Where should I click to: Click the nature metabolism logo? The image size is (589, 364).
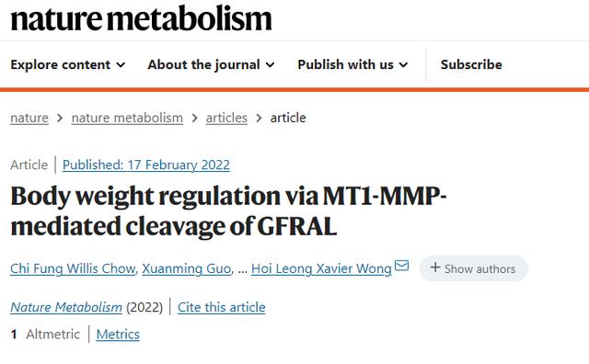(x=141, y=18)
